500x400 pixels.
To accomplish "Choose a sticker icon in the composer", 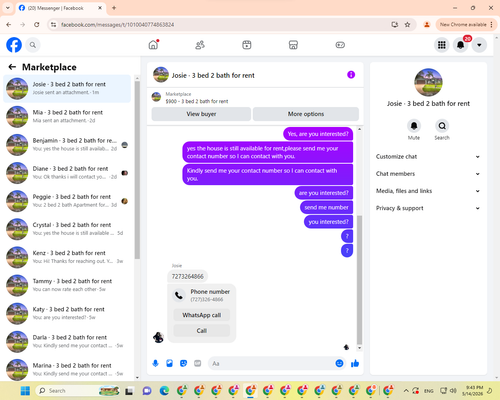I will click(x=183, y=363).
